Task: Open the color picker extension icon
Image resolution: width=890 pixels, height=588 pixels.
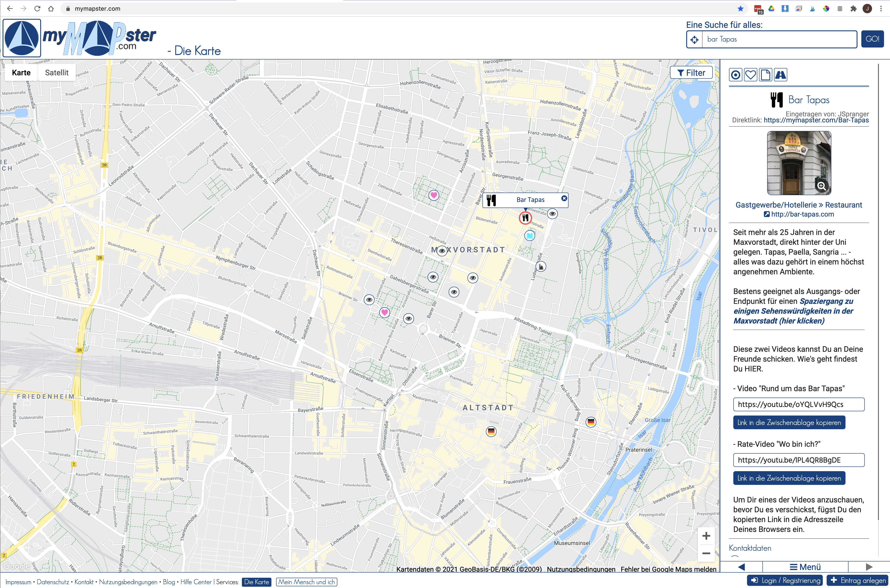Action: tap(826, 9)
